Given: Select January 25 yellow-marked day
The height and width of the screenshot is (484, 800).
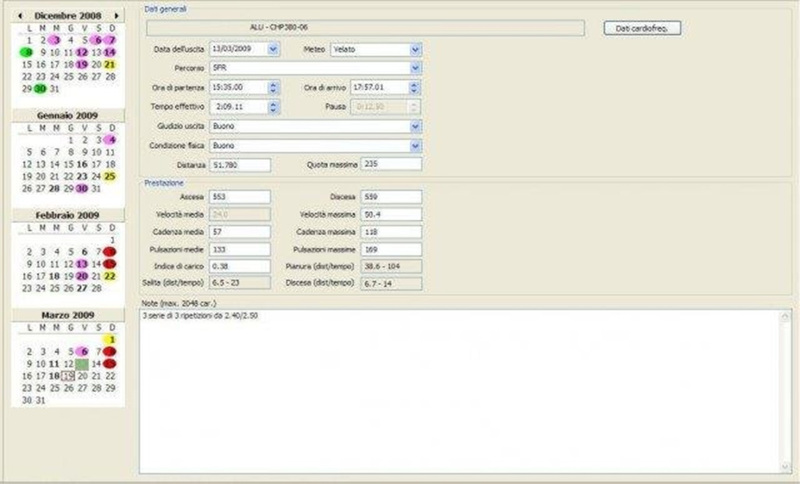Looking at the screenshot, I should pyautogui.click(x=110, y=176).
